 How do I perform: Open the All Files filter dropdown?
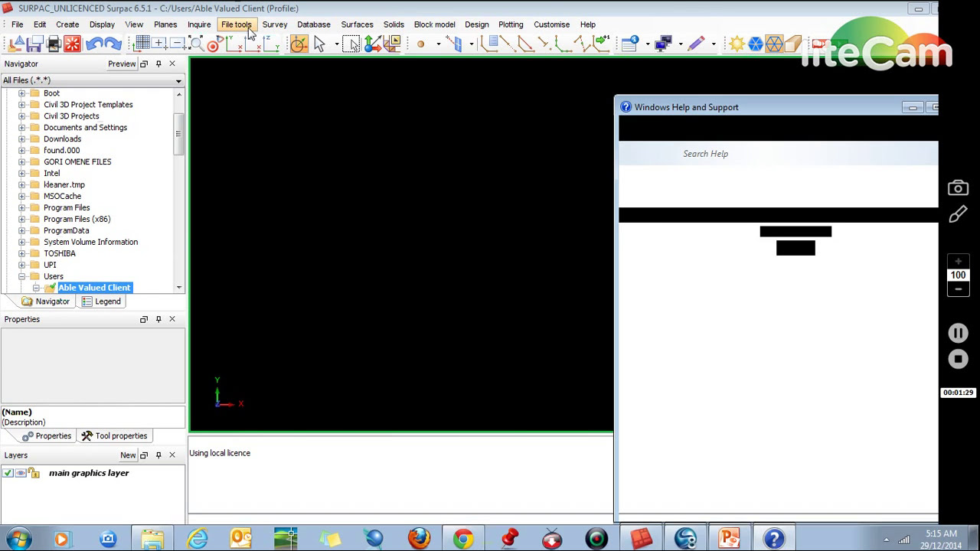[178, 80]
